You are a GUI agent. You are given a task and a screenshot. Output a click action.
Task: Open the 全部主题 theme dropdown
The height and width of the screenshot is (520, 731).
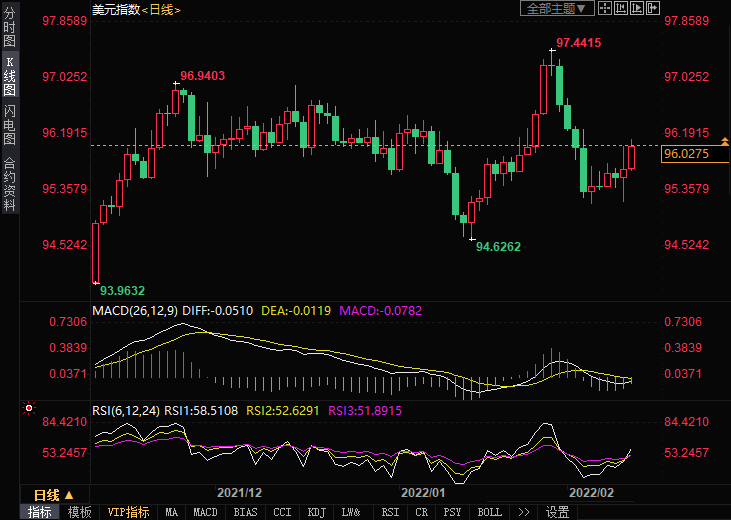557,8
